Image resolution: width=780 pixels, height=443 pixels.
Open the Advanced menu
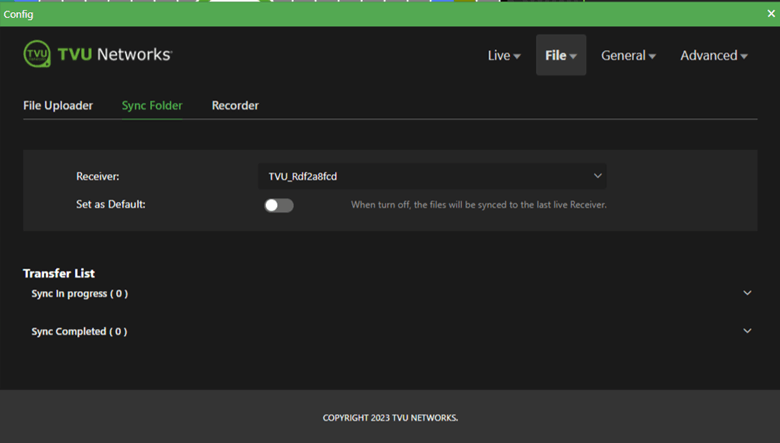714,55
